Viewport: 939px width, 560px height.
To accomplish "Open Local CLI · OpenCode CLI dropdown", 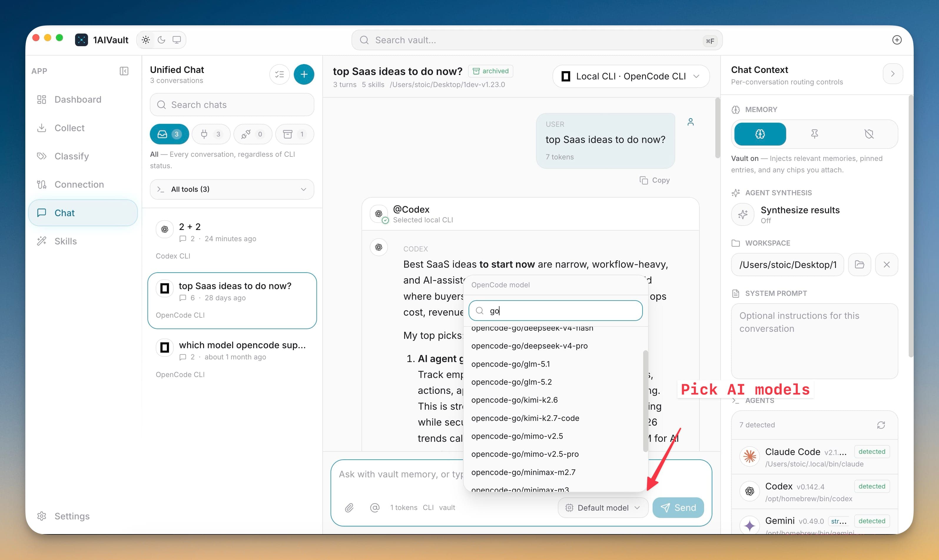I will [631, 76].
